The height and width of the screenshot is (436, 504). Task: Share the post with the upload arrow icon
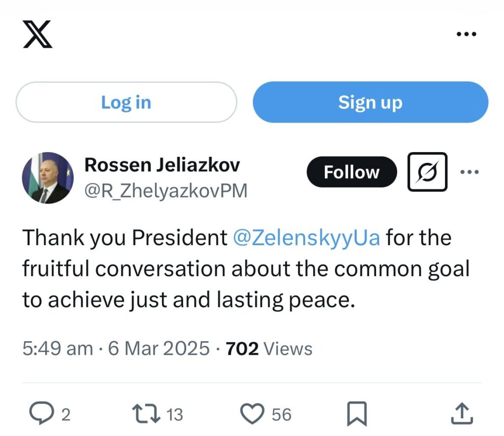(462, 413)
